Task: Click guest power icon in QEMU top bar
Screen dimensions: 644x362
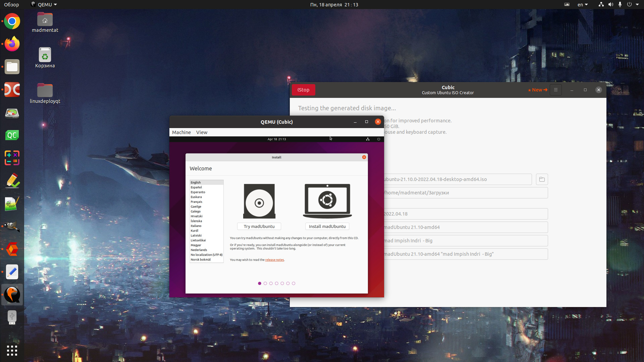Action: tap(379, 139)
